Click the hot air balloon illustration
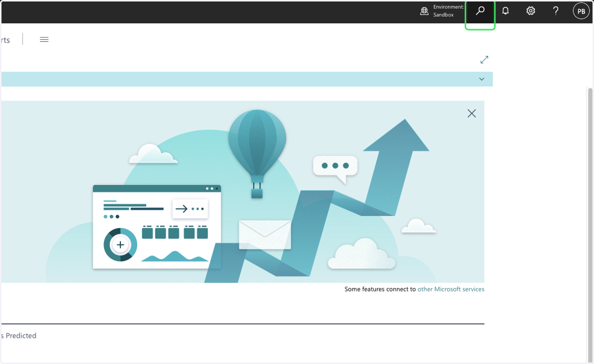This screenshot has width=594, height=364. [257, 154]
